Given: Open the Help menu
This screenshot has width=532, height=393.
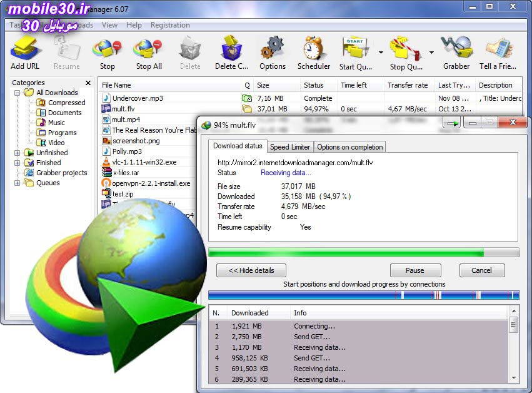Looking at the screenshot, I should click(x=134, y=25).
